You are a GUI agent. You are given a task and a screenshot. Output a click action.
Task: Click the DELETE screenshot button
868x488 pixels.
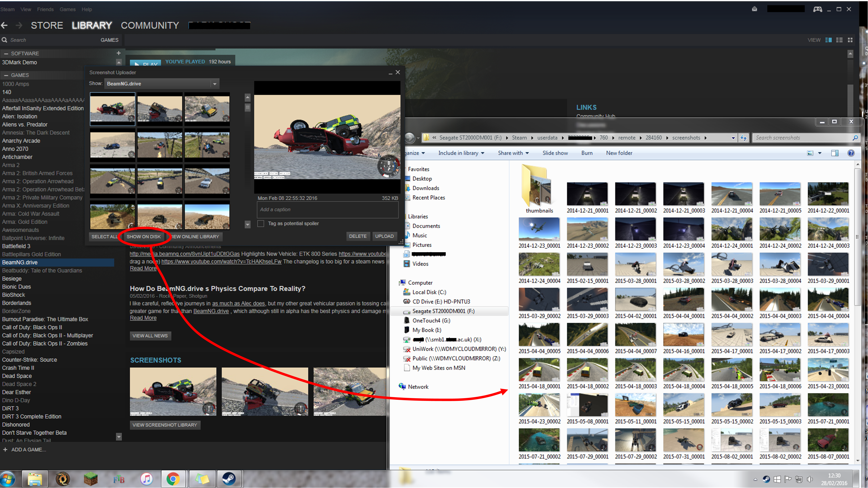pos(358,236)
